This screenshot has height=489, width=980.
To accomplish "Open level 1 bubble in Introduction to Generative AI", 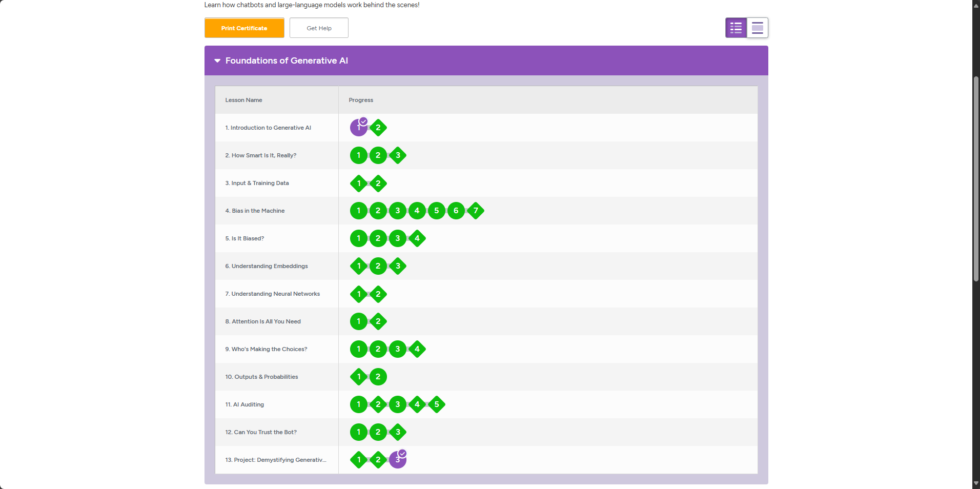I will pos(359,128).
